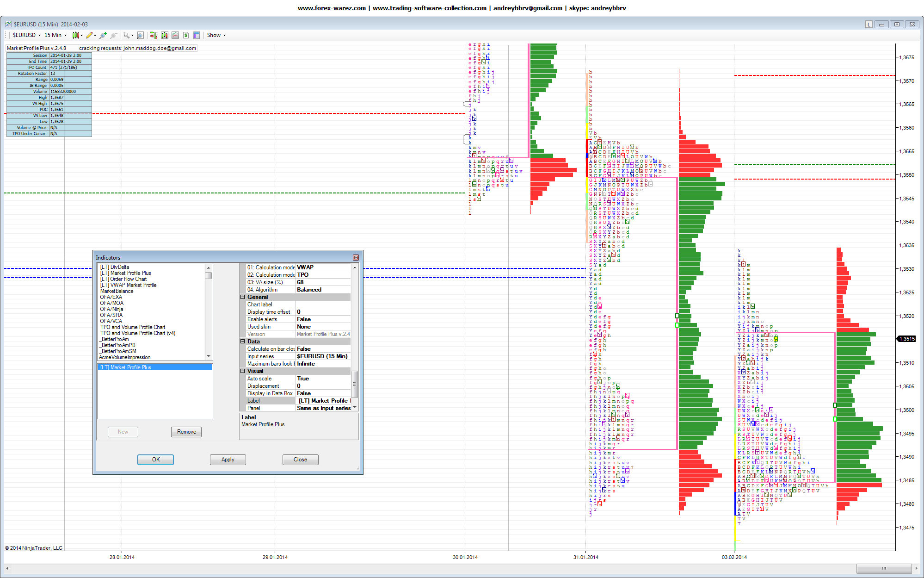Image resolution: width=924 pixels, height=578 pixels.
Task: Click the zoom in magnifier icon
Action: (x=103, y=35)
